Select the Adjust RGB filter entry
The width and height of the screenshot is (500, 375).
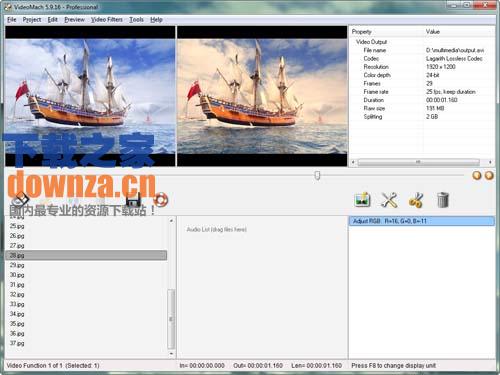(421, 221)
